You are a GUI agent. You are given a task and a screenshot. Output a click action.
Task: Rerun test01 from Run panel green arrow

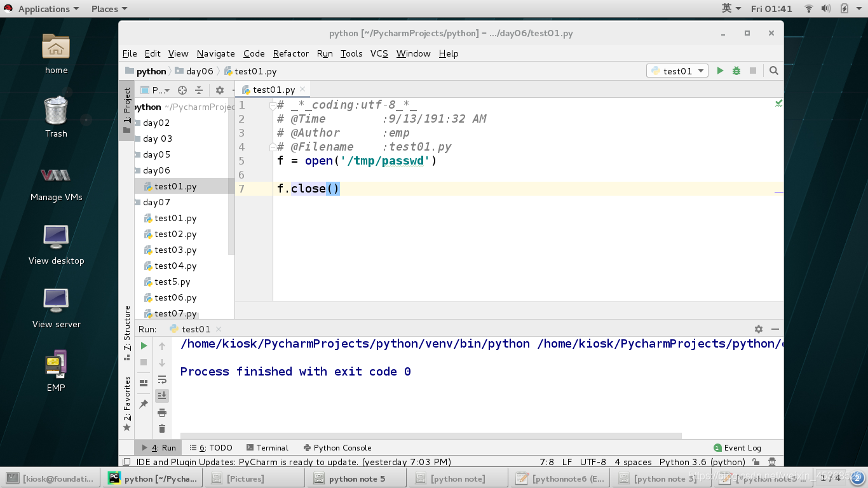pyautogui.click(x=144, y=346)
